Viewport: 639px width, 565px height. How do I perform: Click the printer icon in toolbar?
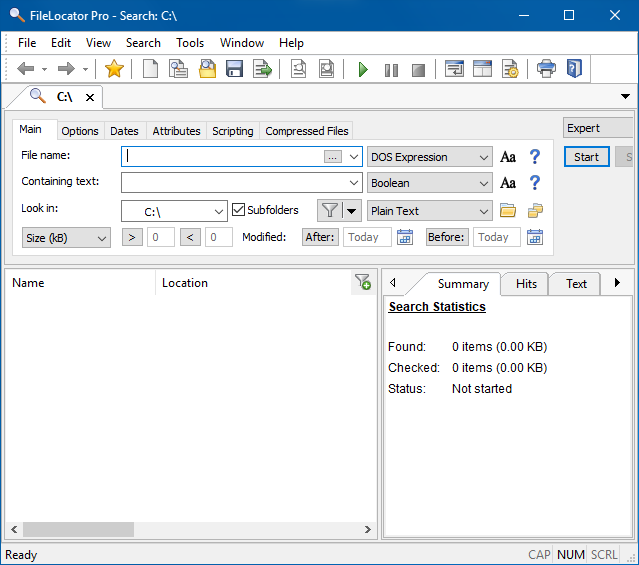pos(546,69)
